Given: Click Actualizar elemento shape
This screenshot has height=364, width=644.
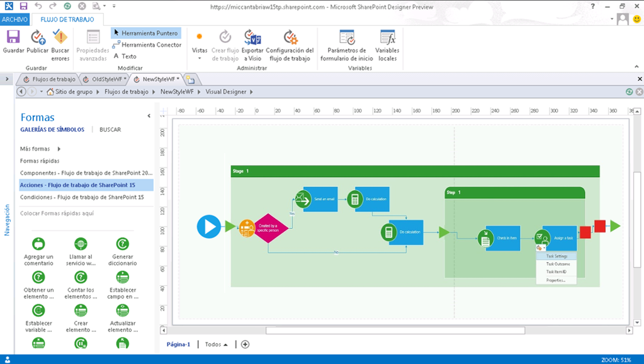Looking at the screenshot, I should (x=122, y=318).
